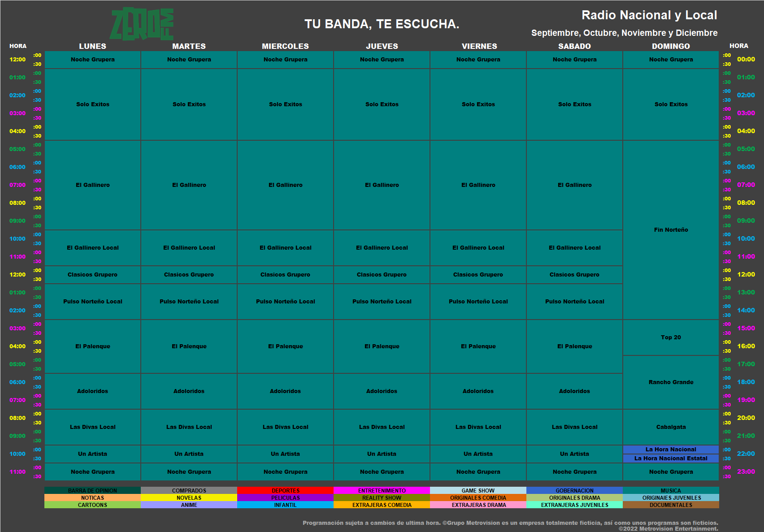Viewport: 764px width, 532px height.
Task: Select Wednesday's El Gallinero Local block
Action: click(286, 248)
